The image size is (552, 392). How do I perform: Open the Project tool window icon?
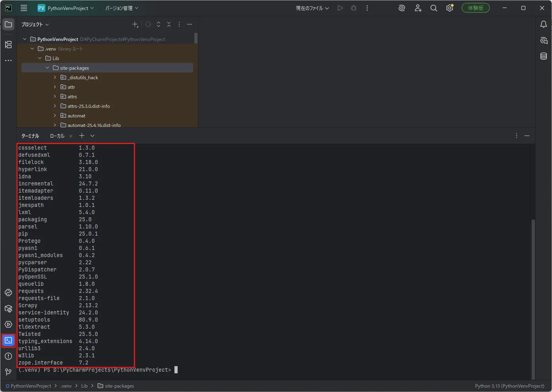click(x=8, y=24)
